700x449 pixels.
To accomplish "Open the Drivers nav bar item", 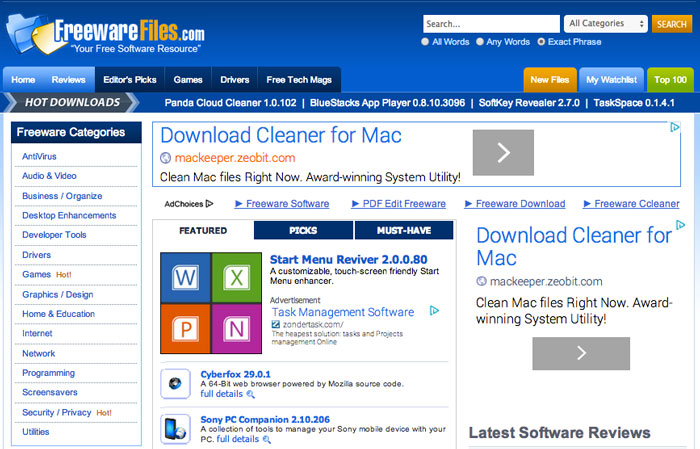I will [234, 80].
